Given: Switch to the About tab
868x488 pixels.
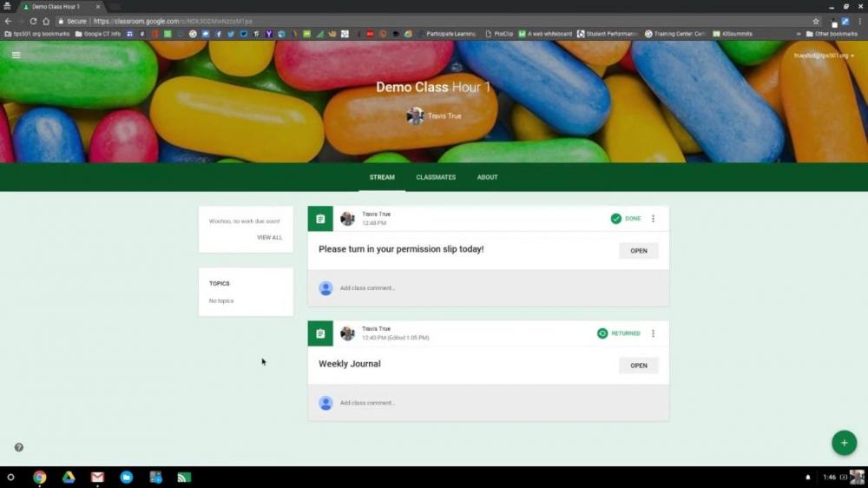Looking at the screenshot, I should point(487,177).
